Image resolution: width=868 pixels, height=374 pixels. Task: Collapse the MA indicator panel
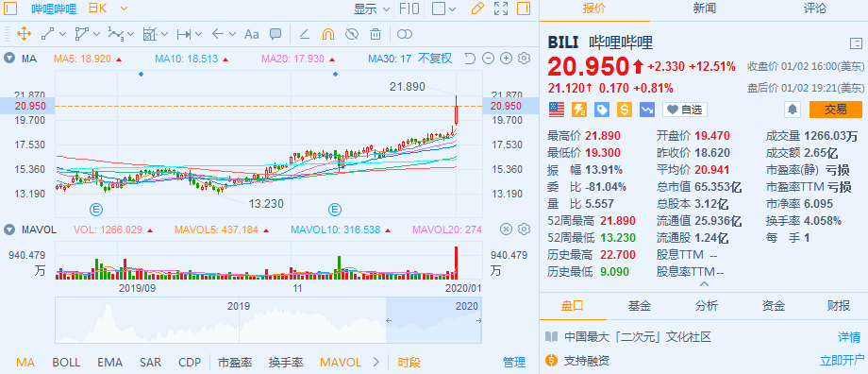tap(9, 59)
